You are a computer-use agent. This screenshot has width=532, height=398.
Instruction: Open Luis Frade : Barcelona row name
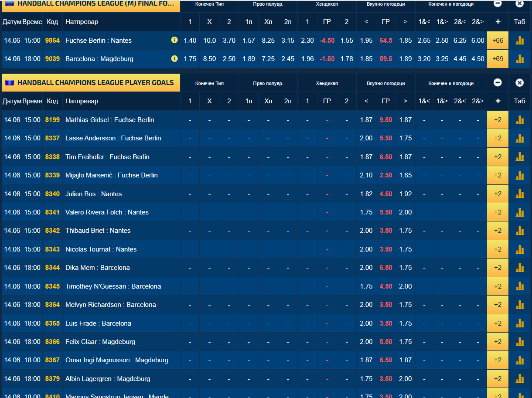[x=98, y=323]
